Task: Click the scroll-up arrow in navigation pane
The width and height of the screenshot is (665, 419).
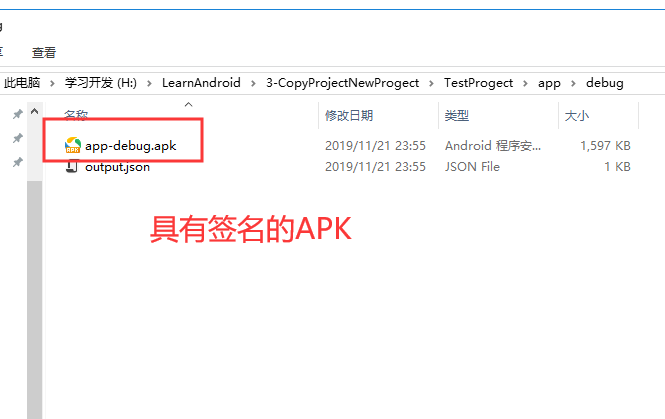Action: coord(34,112)
